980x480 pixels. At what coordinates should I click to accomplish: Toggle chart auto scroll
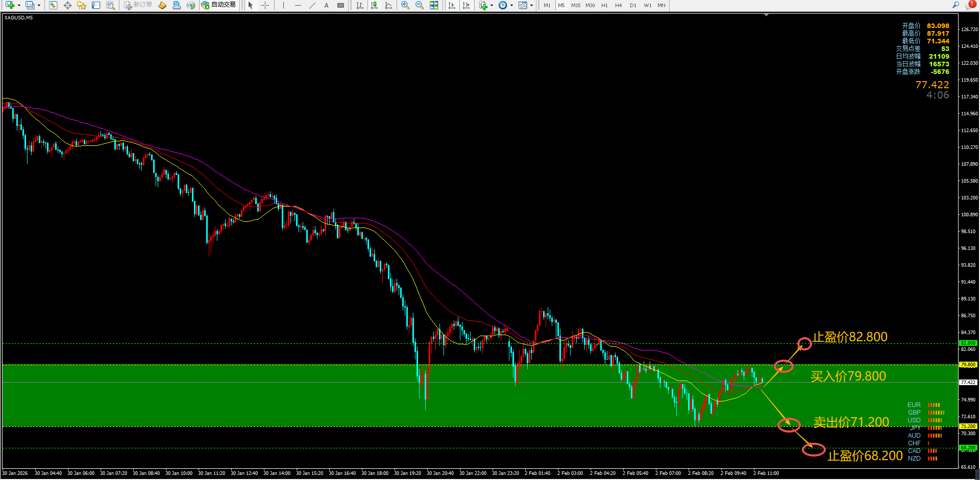point(452,5)
